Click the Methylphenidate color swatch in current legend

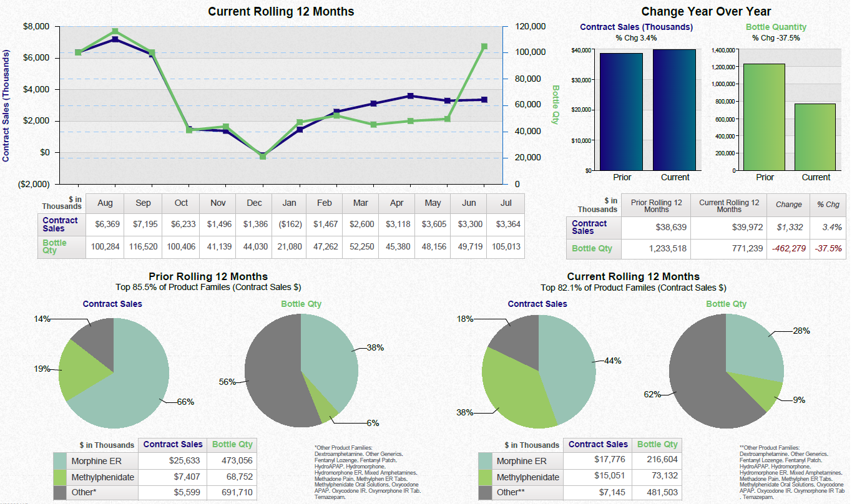485,477
